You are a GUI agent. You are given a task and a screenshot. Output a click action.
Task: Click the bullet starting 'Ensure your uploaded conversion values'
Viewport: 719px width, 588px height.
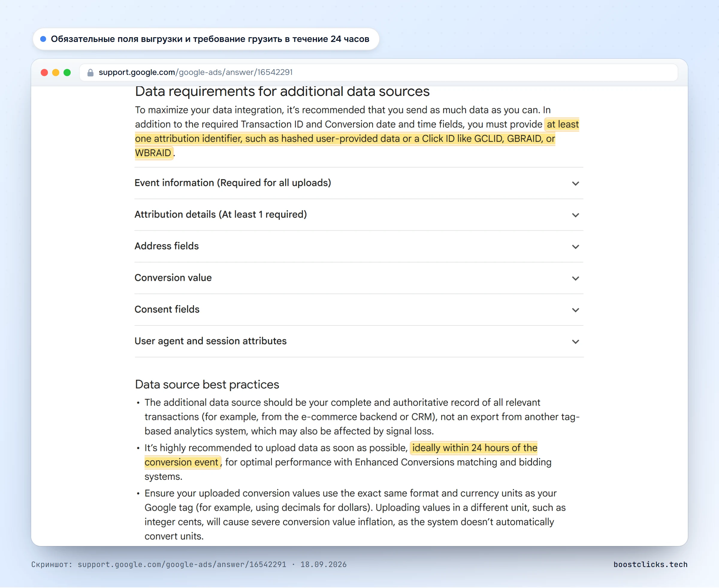(354, 515)
